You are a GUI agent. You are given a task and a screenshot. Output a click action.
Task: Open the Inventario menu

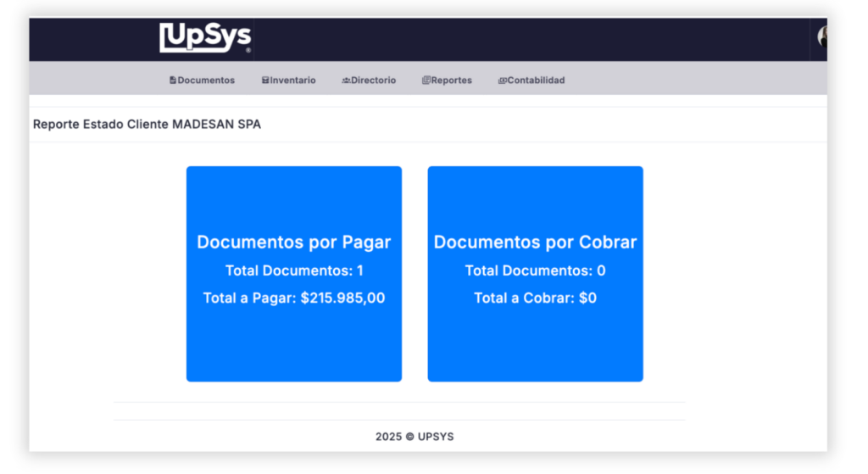pyautogui.click(x=293, y=81)
